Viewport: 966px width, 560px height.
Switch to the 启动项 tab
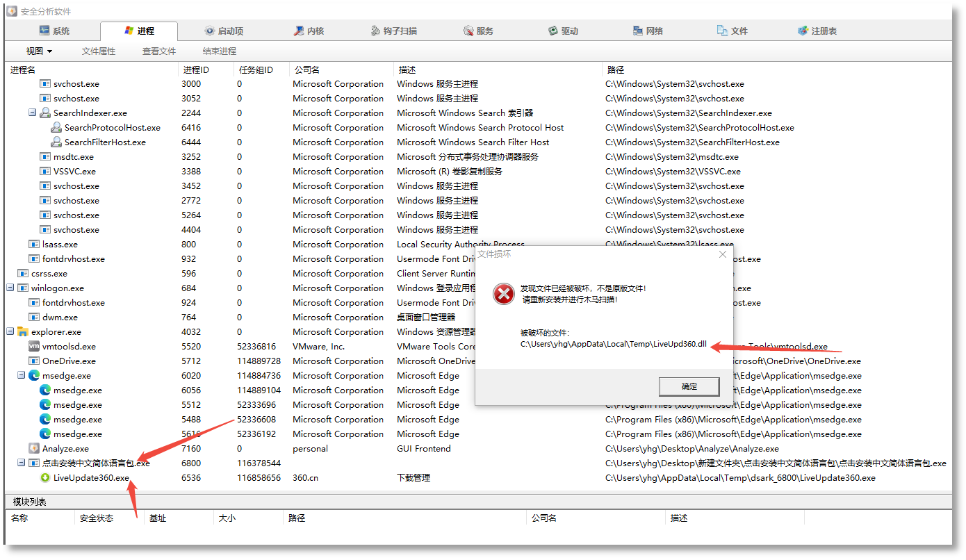click(224, 31)
